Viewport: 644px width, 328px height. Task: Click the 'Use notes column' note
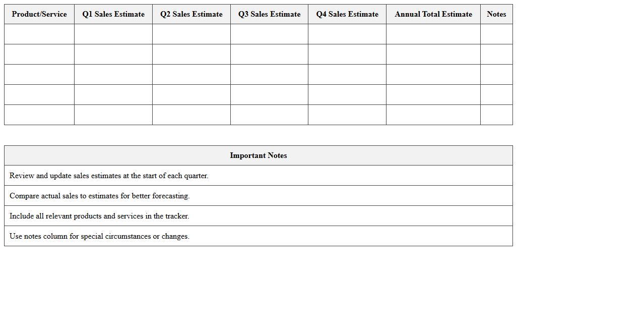99,236
